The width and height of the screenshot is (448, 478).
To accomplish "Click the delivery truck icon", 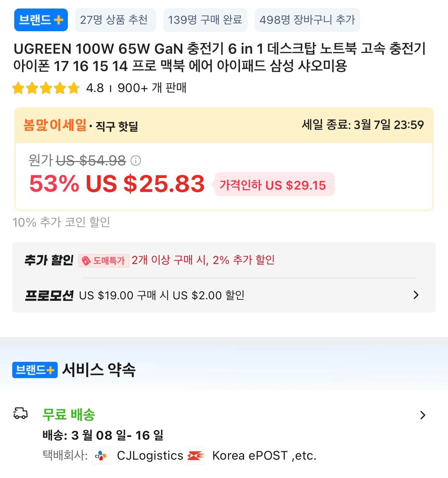I will (20, 413).
